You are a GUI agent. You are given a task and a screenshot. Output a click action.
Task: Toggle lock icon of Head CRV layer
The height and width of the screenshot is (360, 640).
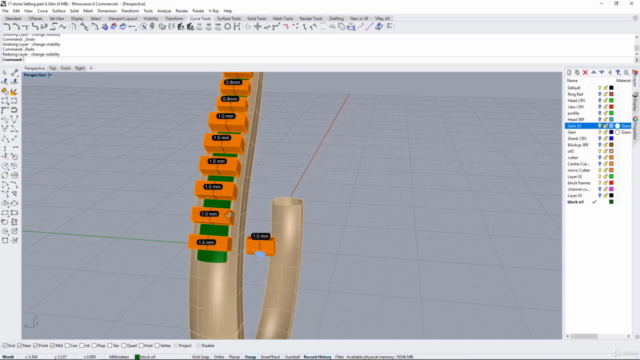point(605,100)
